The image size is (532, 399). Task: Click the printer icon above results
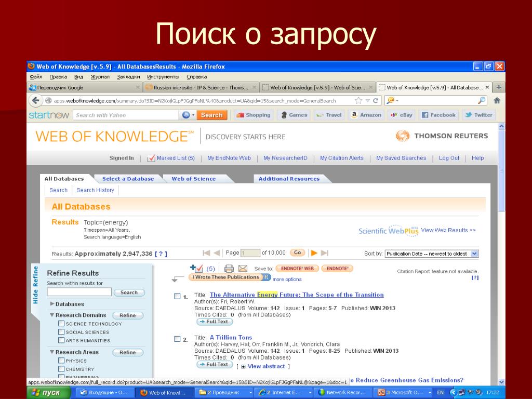(229, 269)
